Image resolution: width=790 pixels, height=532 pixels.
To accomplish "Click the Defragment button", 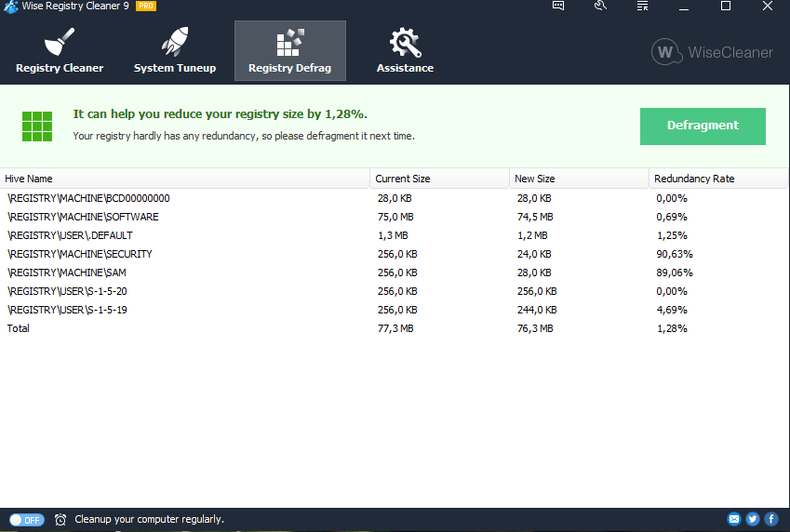I will pos(703,126).
